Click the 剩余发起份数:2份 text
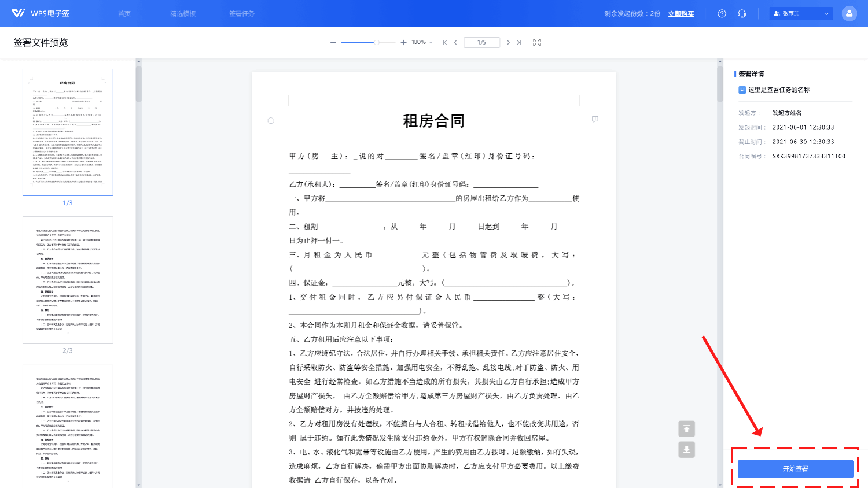The image size is (868, 488). tap(632, 13)
